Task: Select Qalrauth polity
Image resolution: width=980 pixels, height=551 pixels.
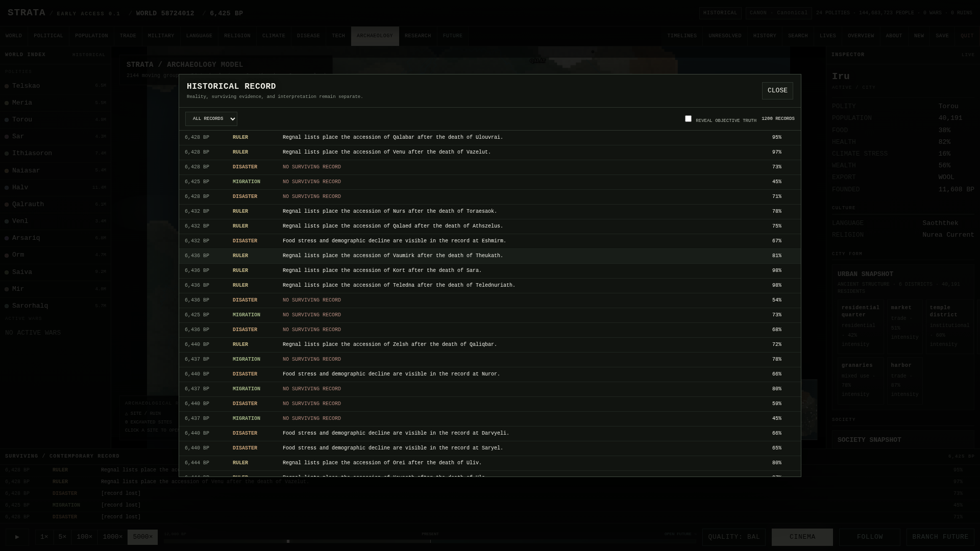Action: [56, 204]
